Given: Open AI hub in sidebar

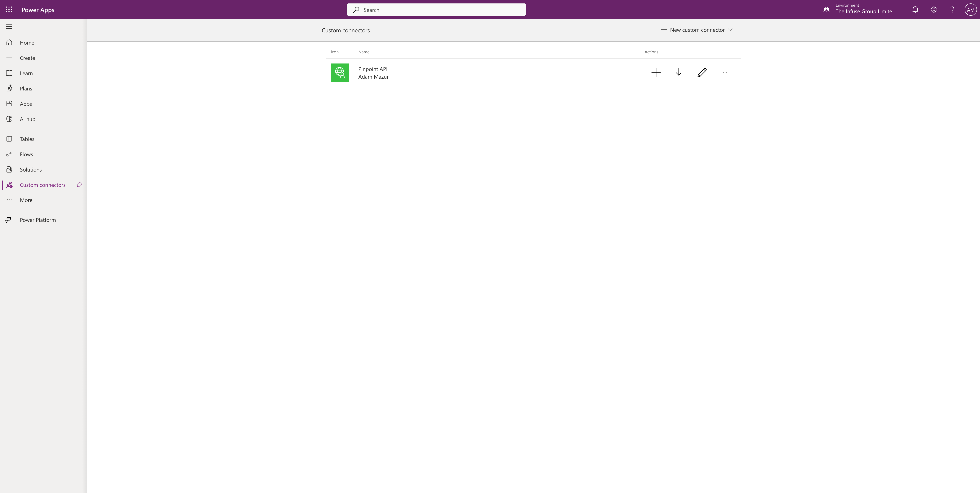Looking at the screenshot, I should coord(43,119).
